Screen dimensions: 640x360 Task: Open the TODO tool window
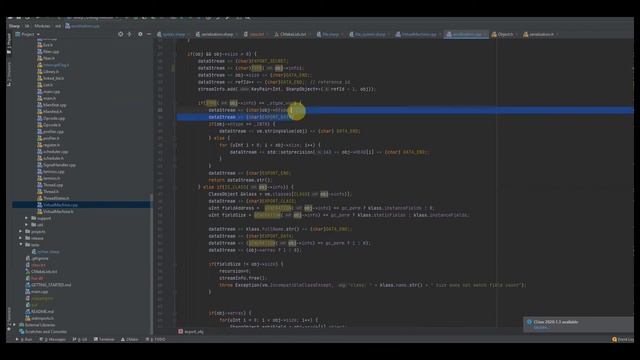[x=156, y=339]
